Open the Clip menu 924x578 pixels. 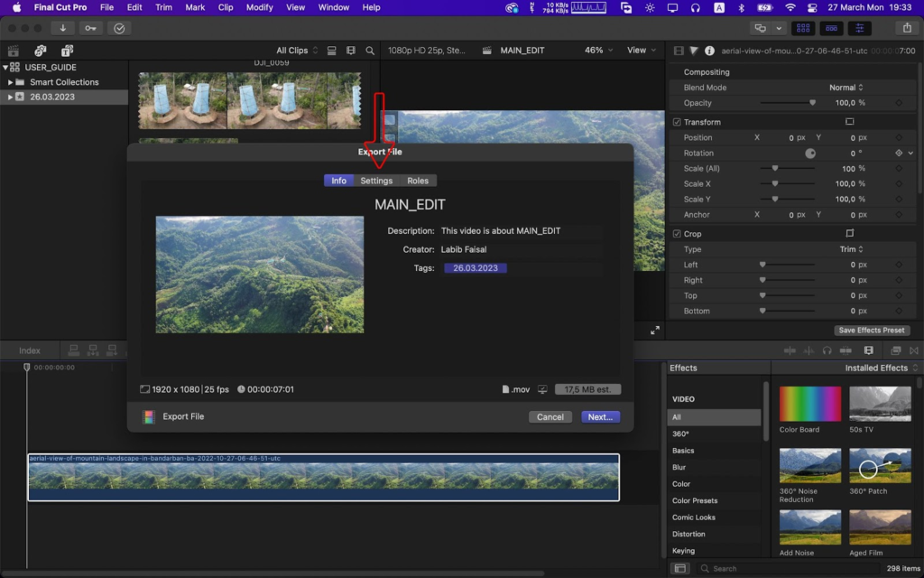point(226,7)
